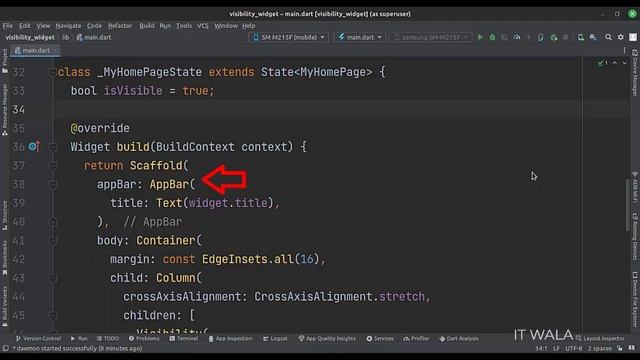This screenshot has height=360, width=640.
Task: Click 2 spaces indent setting in status bar
Action: pyautogui.click(x=600, y=349)
